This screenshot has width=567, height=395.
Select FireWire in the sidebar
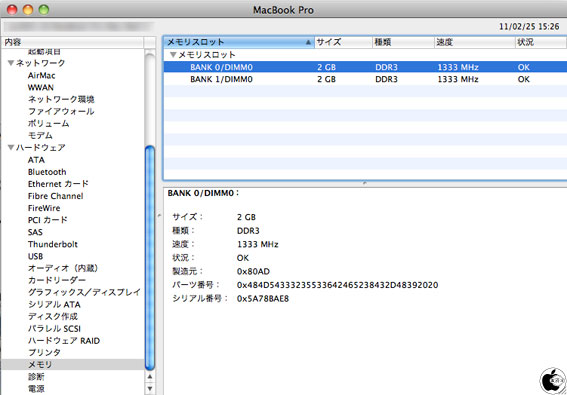click(x=44, y=208)
